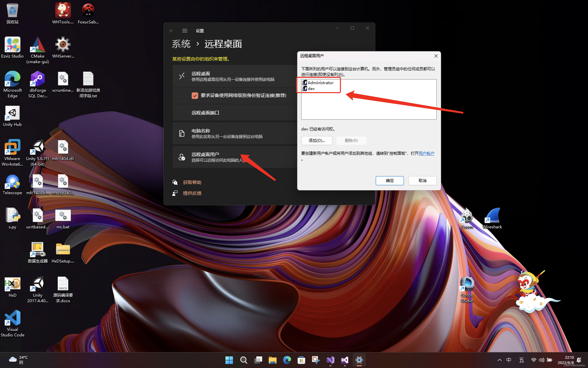The width and height of the screenshot is (588, 368).
Task: Select the dev user in the list
Action: (309, 89)
